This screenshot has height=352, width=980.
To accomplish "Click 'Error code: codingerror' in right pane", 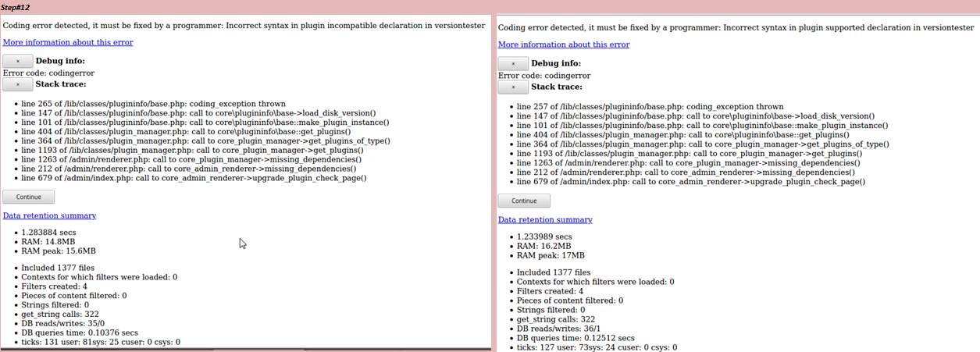I will coord(544,76).
